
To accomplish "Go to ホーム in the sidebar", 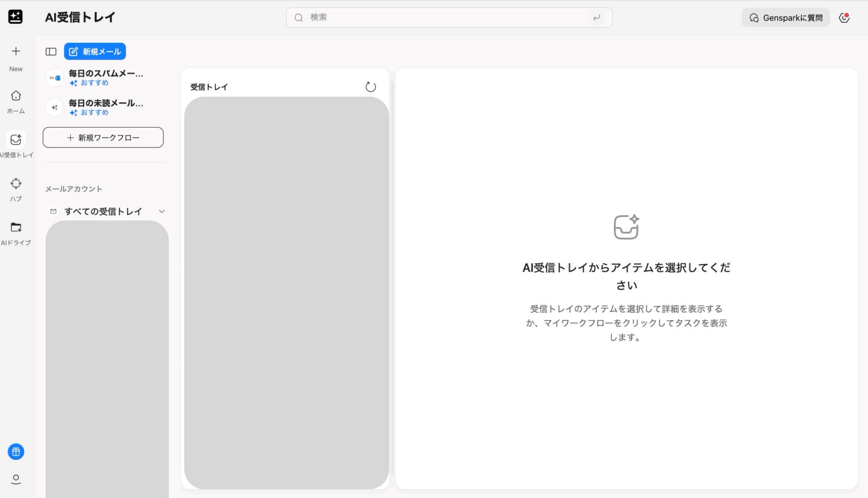I will pos(16,96).
